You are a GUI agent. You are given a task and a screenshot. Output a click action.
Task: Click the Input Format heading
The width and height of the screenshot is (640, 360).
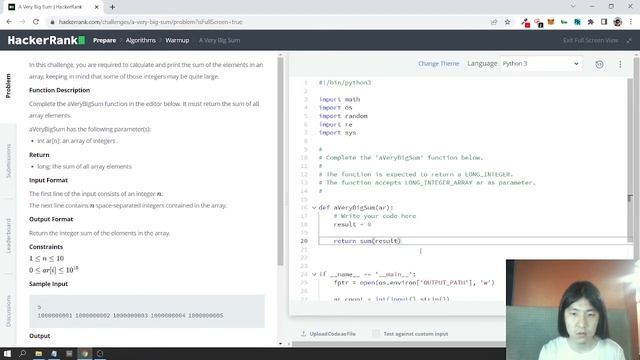point(49,180)
